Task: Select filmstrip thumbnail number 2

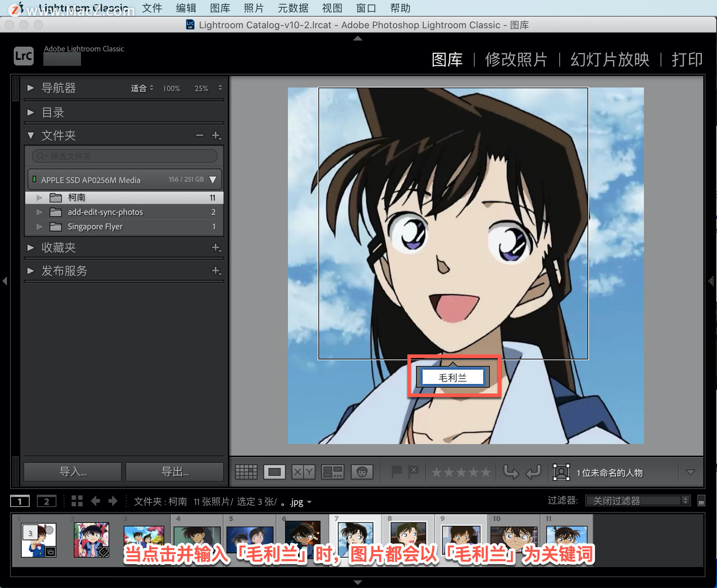Action: click(91, 540)
